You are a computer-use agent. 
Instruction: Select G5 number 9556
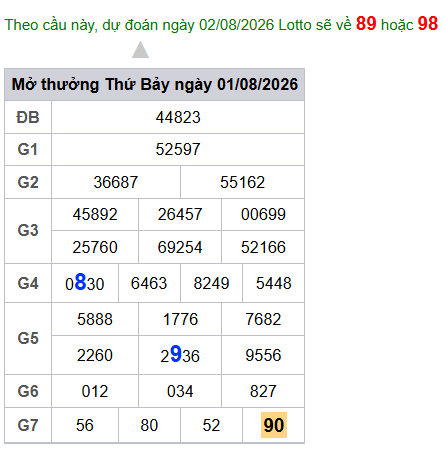[263, 355]
